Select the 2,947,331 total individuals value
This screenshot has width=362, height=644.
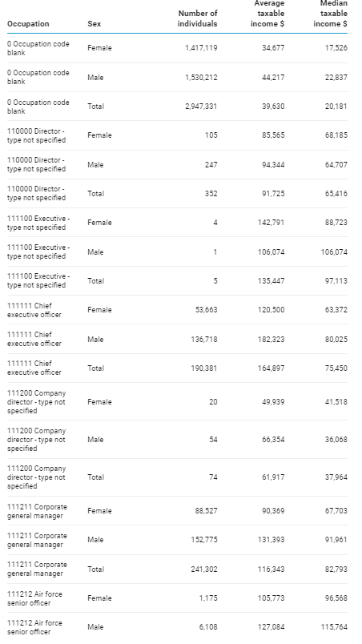(201, 107)
